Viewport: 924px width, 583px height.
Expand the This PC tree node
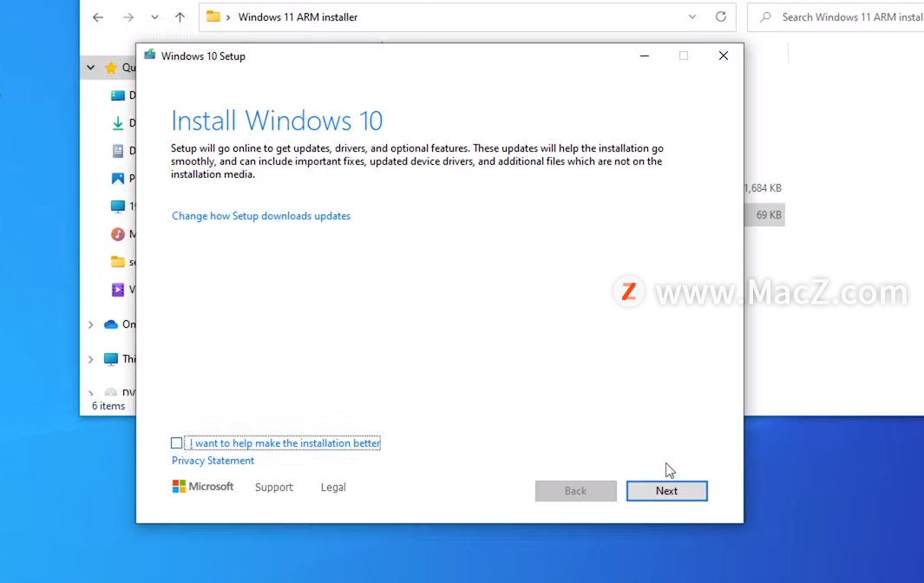point(91,359)
